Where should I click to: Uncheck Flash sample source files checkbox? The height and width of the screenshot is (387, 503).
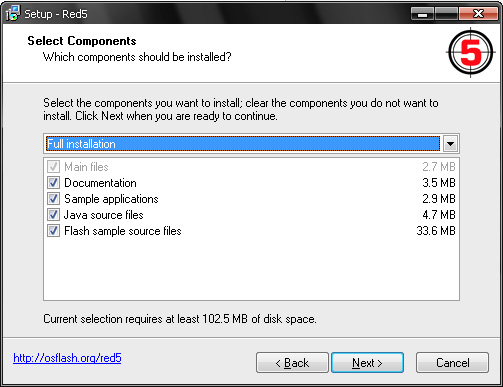click(x=53, y=231)
